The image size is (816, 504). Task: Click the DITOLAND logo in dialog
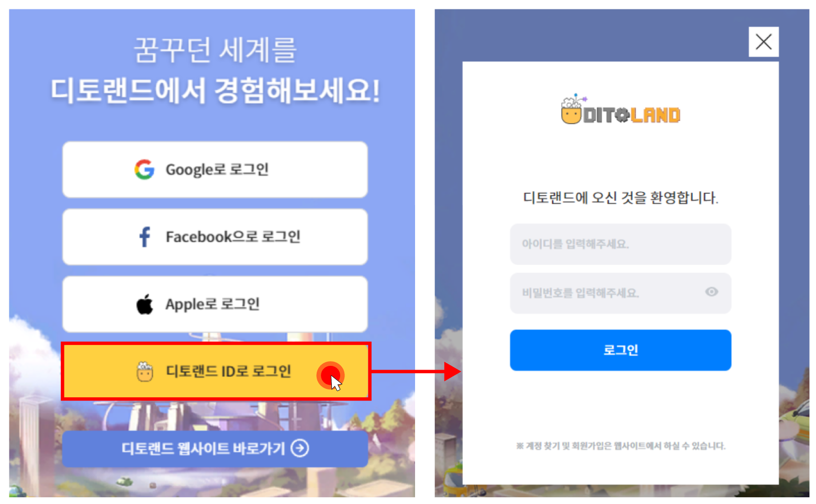point(620,110)
